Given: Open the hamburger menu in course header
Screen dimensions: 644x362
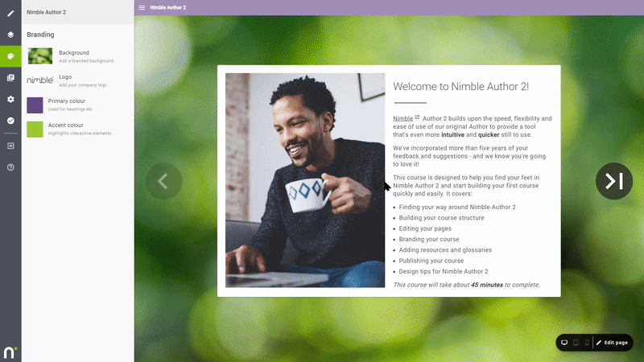Looking at the screenshot, I should pos(142,7).
